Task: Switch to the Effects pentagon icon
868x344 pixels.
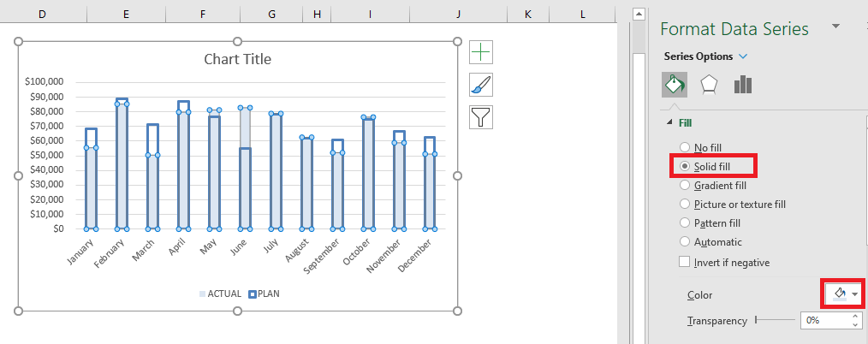Action: point(709,85)
